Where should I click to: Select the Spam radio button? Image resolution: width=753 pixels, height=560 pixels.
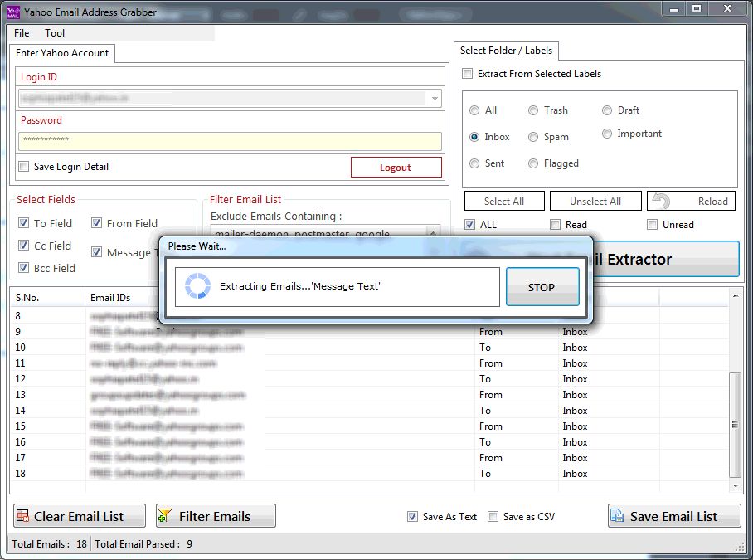pyautogui.click(x=533, y=137)
